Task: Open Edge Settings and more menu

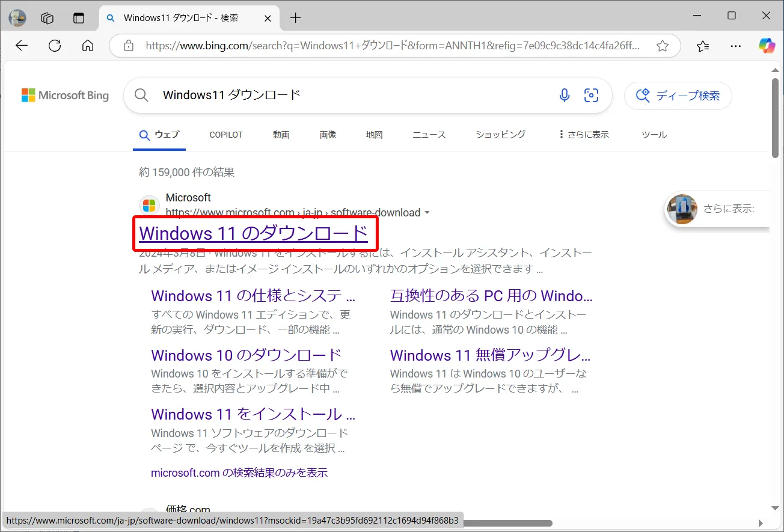Action: [x=735, y=46]
